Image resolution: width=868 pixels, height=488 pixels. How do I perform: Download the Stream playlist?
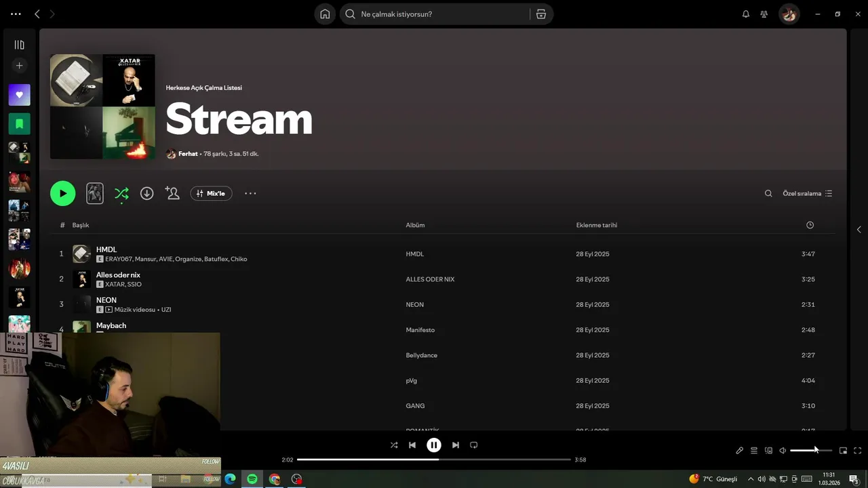[x=146, y=193]
